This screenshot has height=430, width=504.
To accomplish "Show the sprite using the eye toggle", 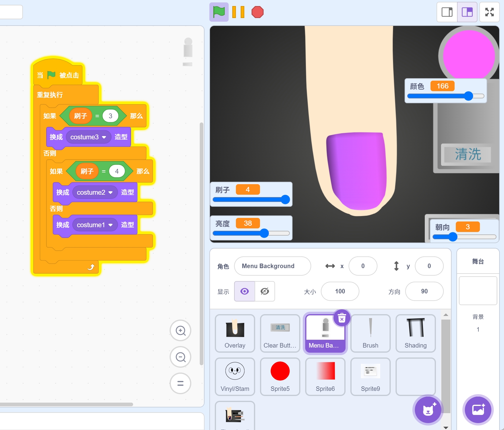I will 245,291.
